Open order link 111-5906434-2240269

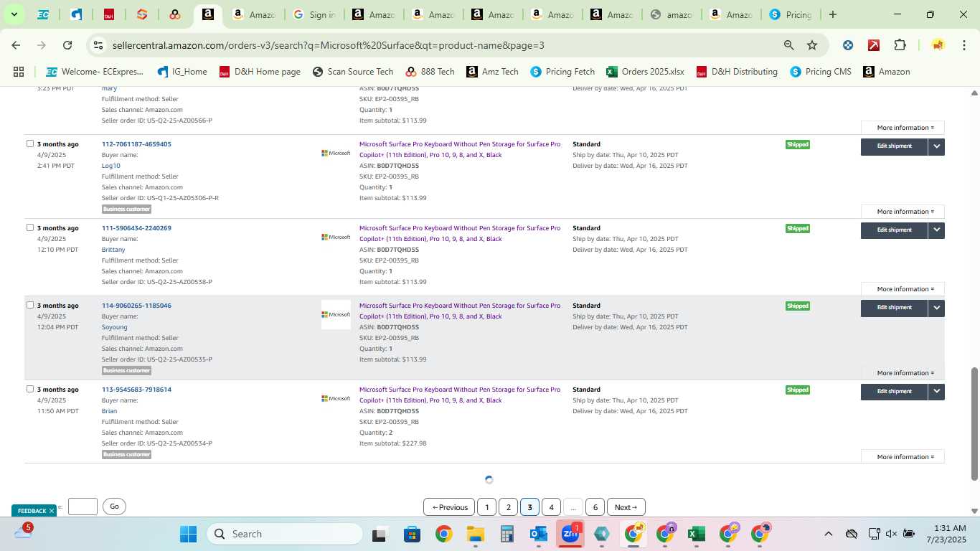click(x=136, y=228)
